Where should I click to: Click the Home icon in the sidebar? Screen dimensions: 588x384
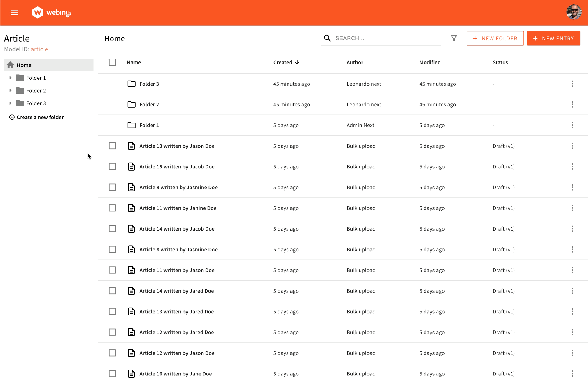tap(11, 65)
